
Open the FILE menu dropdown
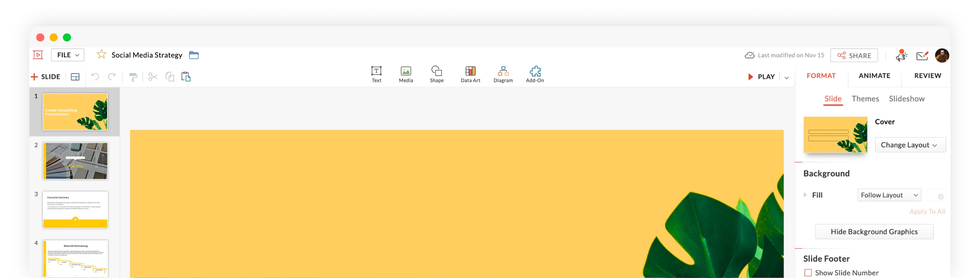click(x=68, y=55)
